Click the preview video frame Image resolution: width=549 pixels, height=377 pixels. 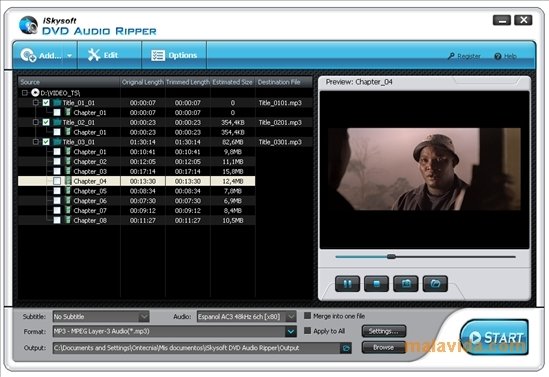424,169
